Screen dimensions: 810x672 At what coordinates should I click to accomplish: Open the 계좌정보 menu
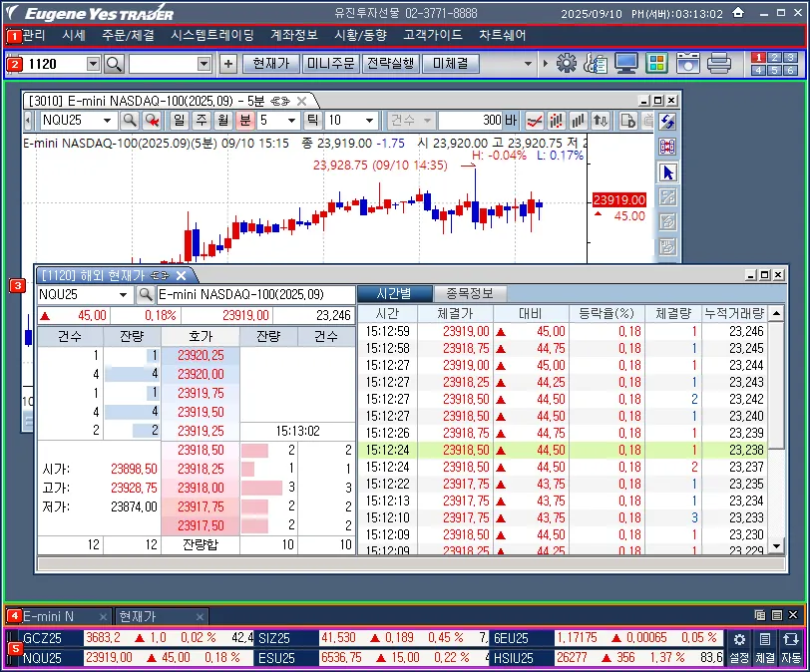tap(294, 35)
